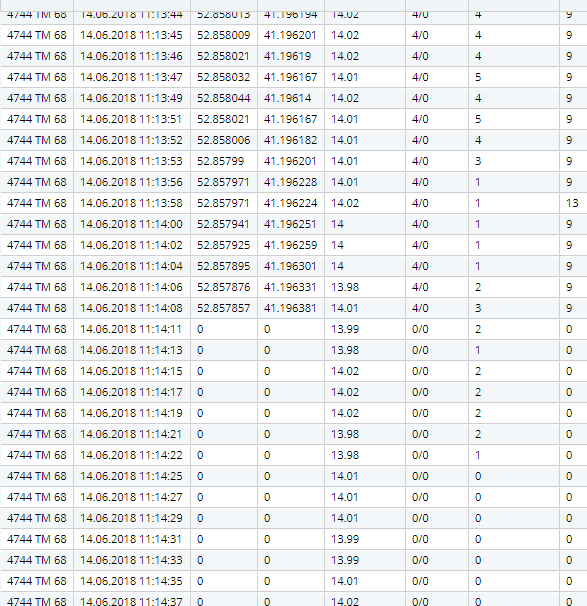Select timestamp 14.06.2018 11:14:27

pyautogui.click(x=131, y=497)
